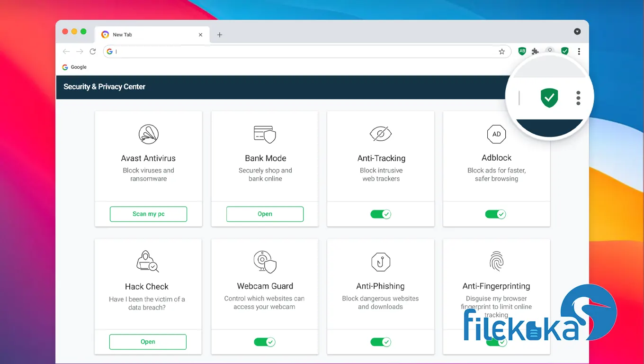
Task: Bookmark this page with the star icon
Action: click(502, 52)
